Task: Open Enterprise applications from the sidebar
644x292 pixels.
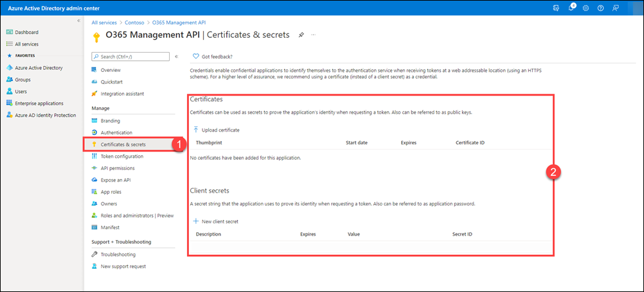Action: pos(39,103)
